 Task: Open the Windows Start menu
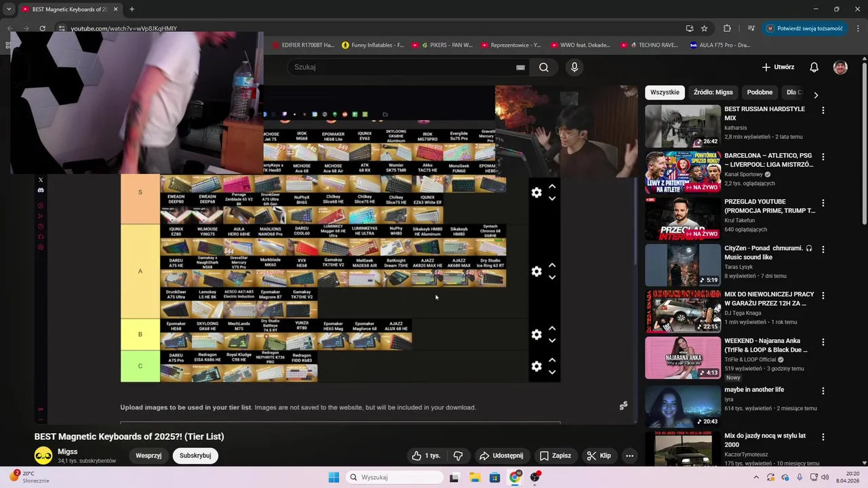(x=334, y=477)
